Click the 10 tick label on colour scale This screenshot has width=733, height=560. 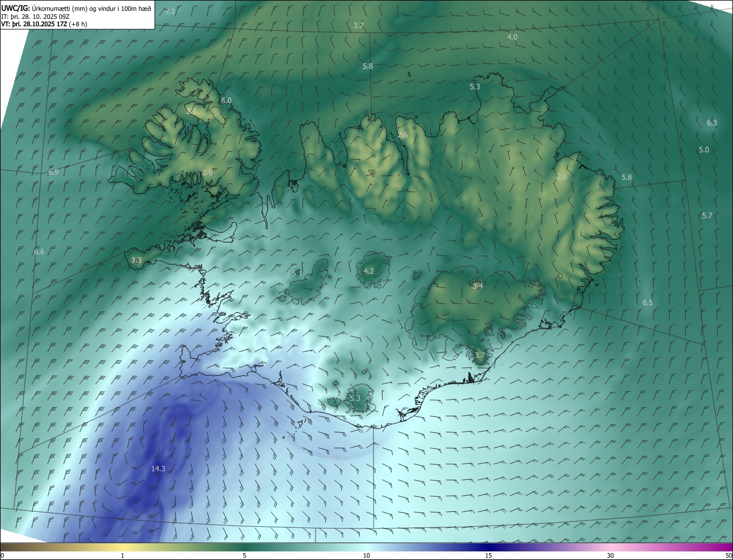[x=366, y=555]
